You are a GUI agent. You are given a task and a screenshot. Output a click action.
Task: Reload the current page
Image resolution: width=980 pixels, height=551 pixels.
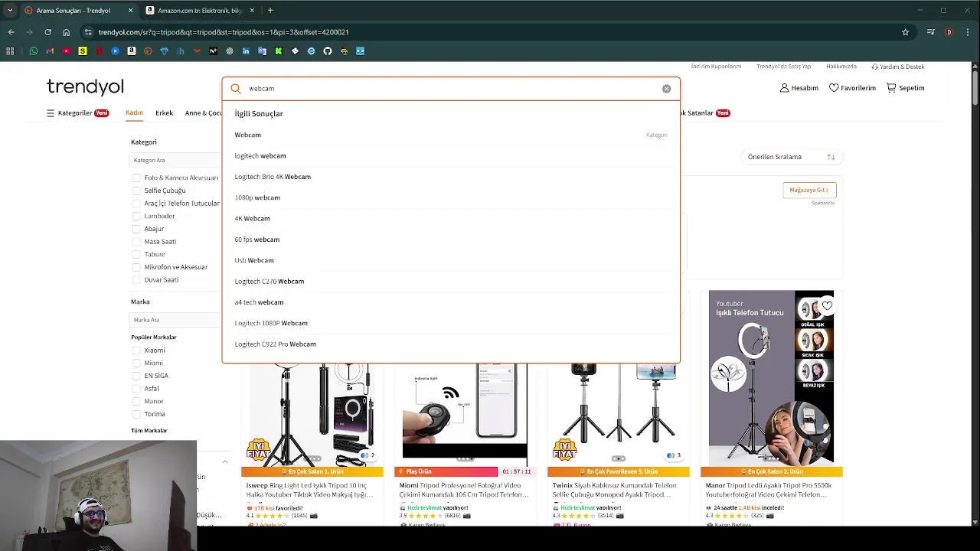point(47,32)
